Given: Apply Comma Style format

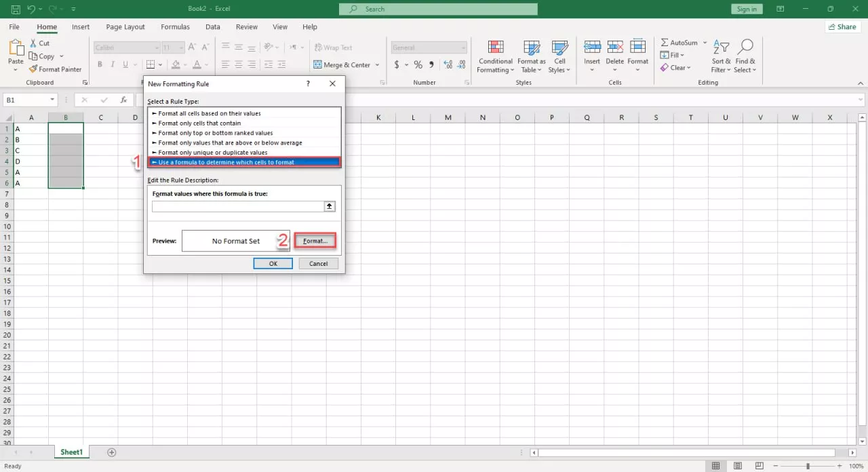Looking at the screenshot, I should pos(431,65).
